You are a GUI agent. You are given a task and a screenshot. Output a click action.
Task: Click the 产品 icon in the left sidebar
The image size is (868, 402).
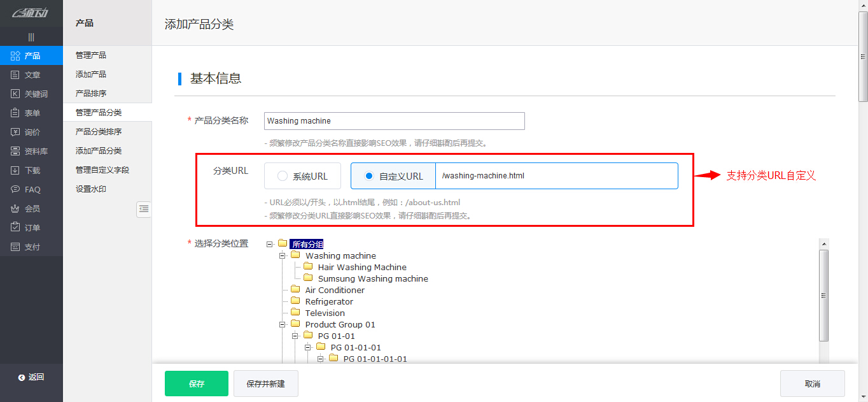click(16, 56)
